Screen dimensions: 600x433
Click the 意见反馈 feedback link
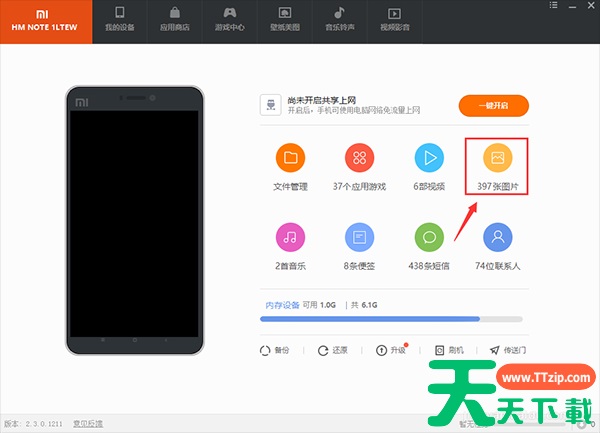click(x=88, y=424)
